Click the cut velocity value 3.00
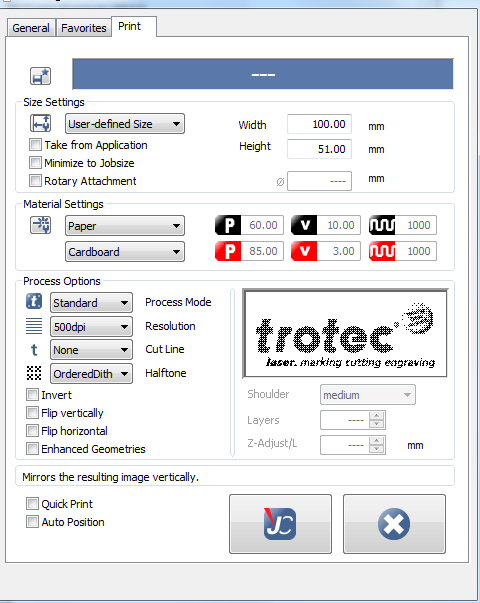 tap(339, 251)
